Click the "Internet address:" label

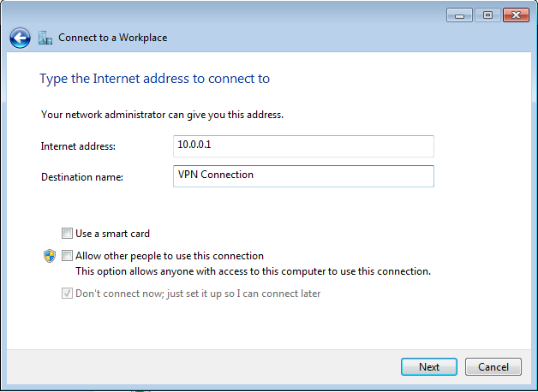78,146
